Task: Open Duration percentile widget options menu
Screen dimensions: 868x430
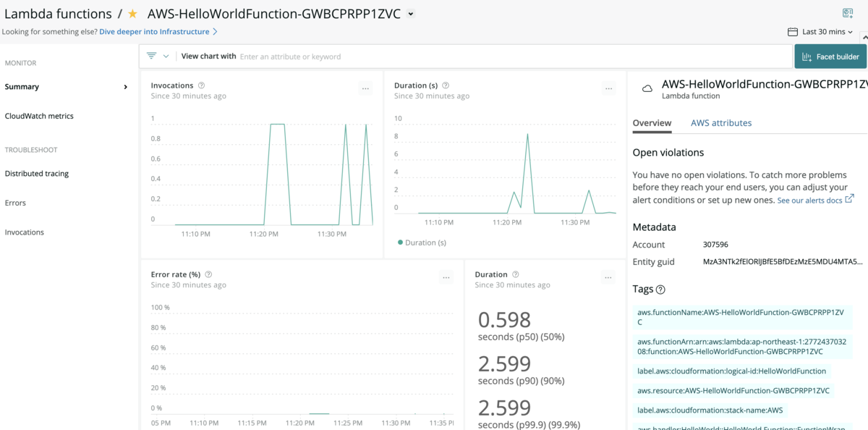Action: pos(608,277)
